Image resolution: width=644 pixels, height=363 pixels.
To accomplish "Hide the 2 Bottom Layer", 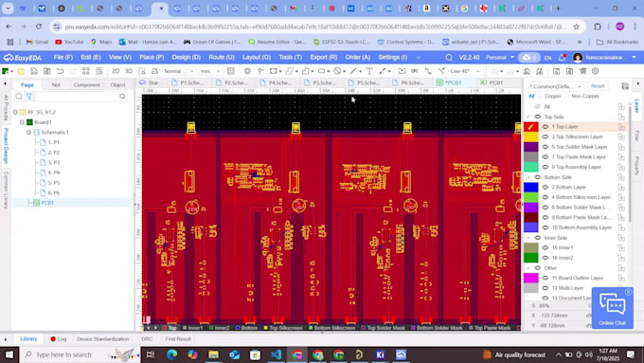I will coord(545,187).
